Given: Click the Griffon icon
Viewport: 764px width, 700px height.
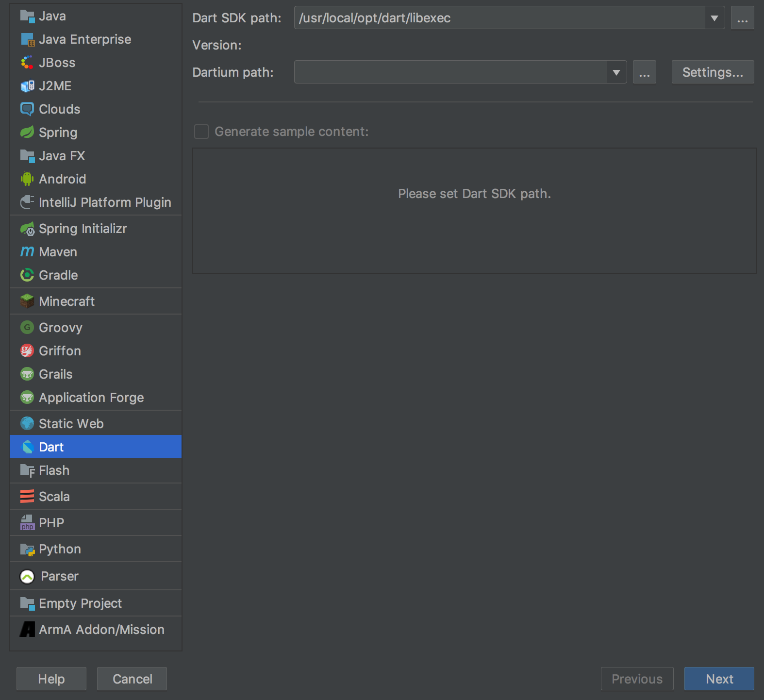Looking at the screenshot, I should [x=27, y=351].
